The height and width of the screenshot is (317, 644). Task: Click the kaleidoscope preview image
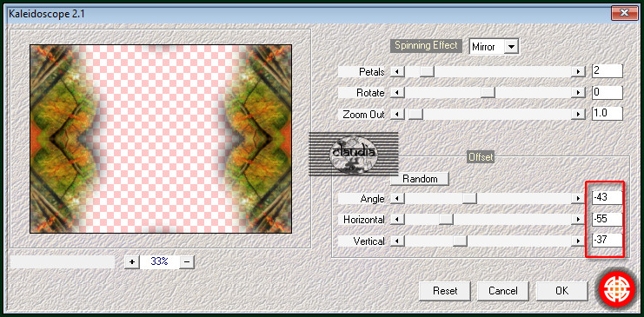point(161,139)
